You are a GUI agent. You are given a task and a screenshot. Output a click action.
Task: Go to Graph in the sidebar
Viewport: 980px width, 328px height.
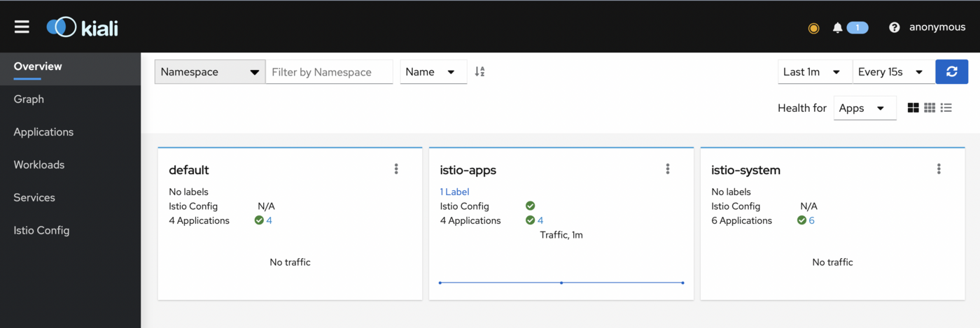click(x=29, y=99)
